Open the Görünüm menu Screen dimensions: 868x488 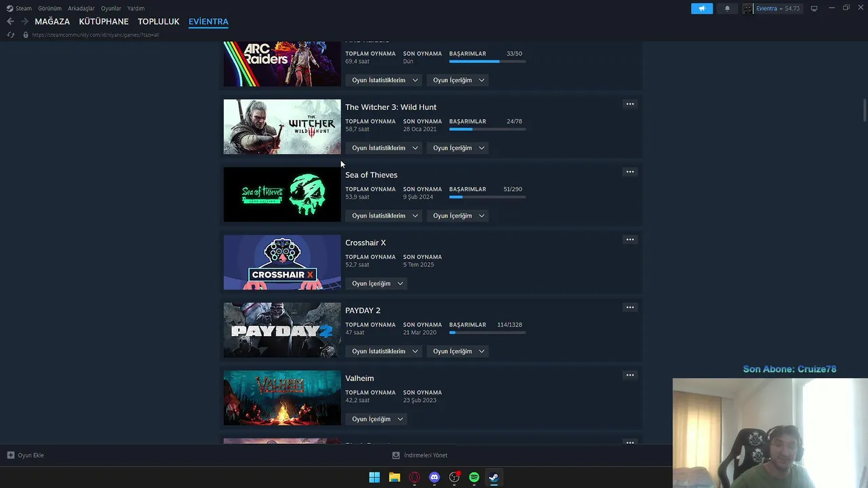(x=50, y=8)
